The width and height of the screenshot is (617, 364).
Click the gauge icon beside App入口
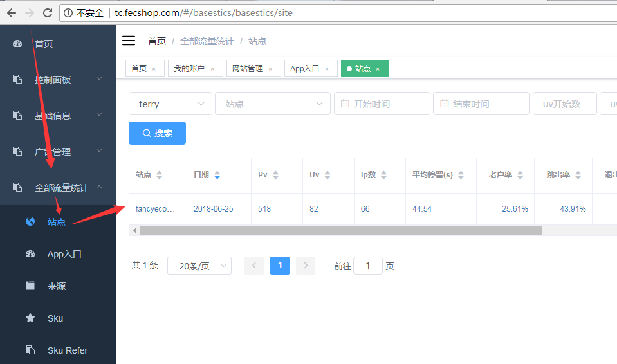(x=30, y=254)
